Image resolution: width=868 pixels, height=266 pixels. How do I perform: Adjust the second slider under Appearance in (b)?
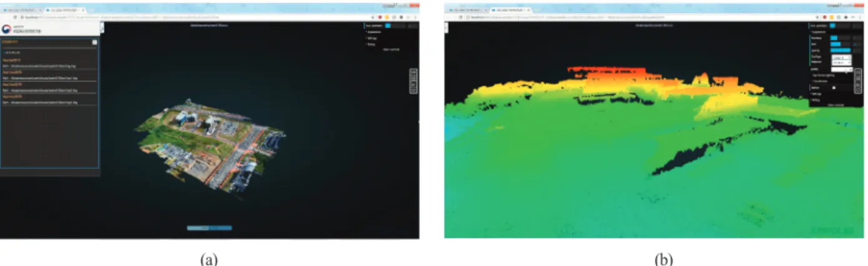point(841,44)
